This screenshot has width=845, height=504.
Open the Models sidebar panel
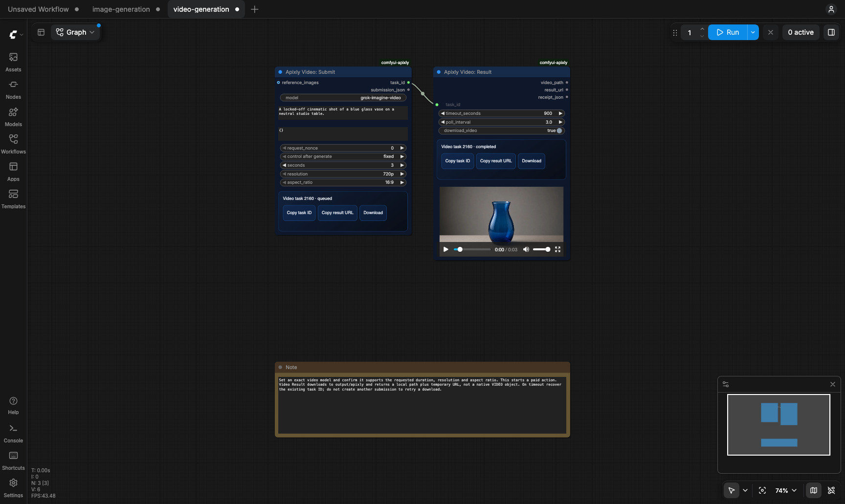pos(13,117)
